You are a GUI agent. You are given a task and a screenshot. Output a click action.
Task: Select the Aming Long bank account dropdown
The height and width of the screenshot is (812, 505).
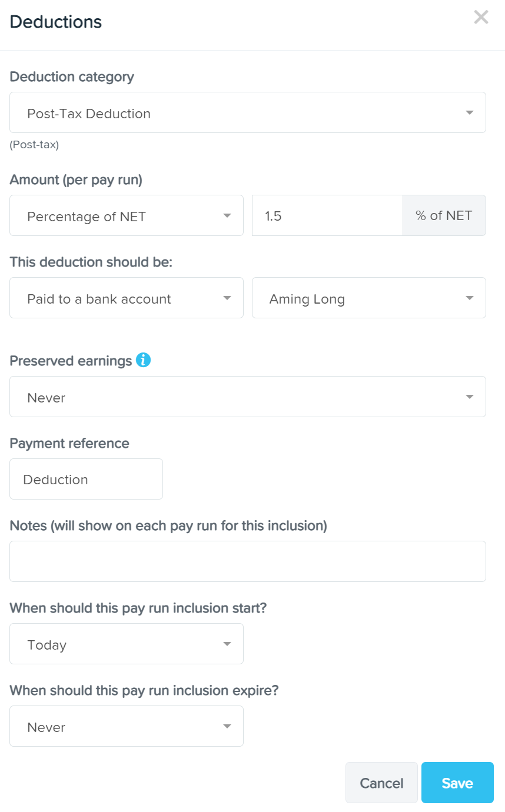pyautogui.click(x=369, y=298)
